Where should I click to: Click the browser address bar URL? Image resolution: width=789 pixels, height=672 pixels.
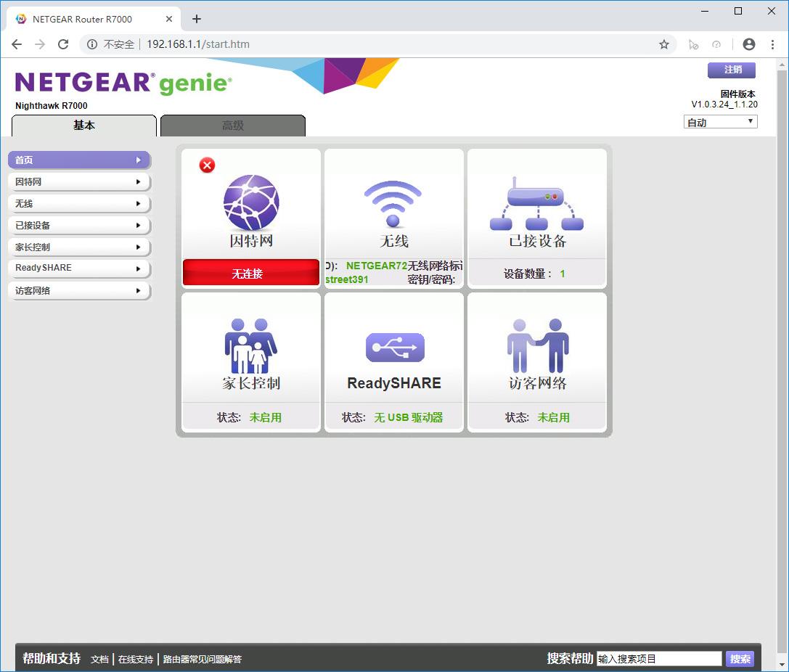tap(197, 44)
